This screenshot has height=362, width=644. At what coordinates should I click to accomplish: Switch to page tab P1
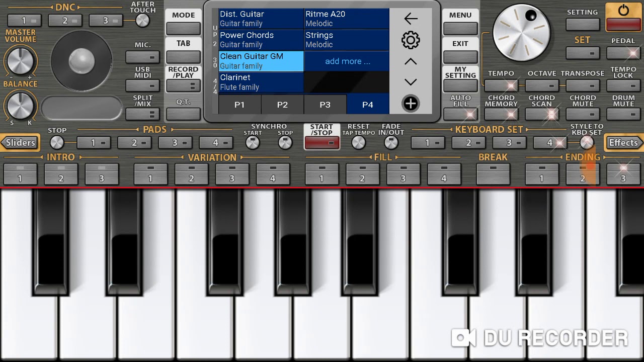239,105
